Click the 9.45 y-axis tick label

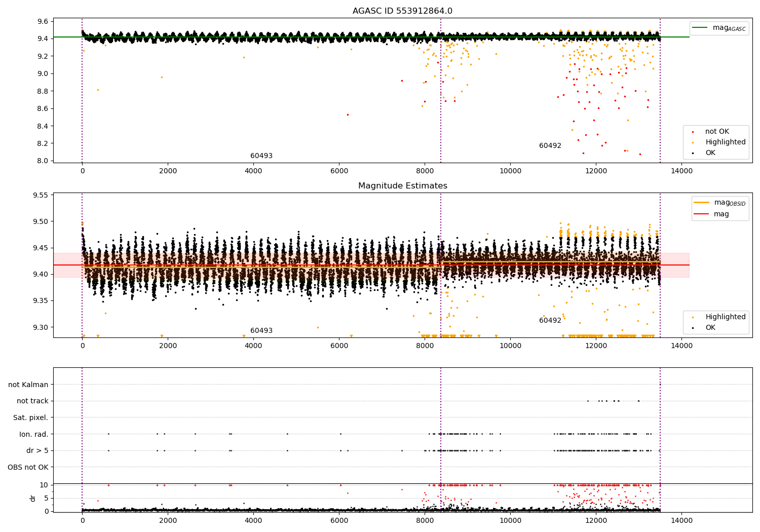point(41,248)
